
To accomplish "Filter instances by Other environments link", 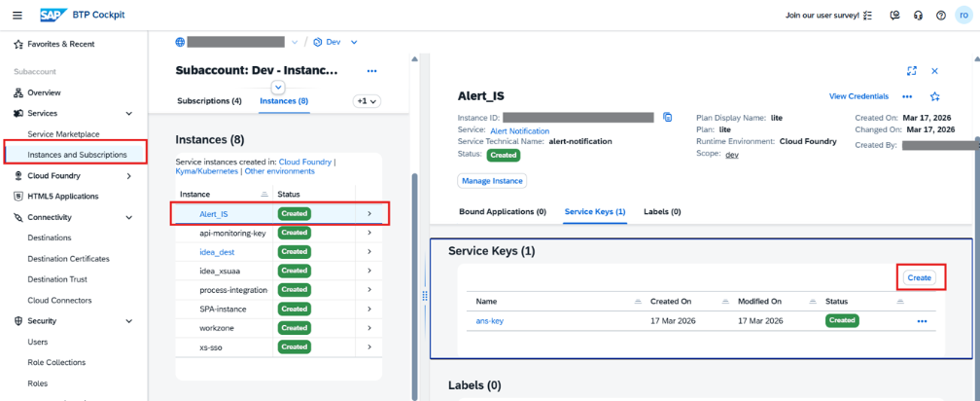I will 279,170.
